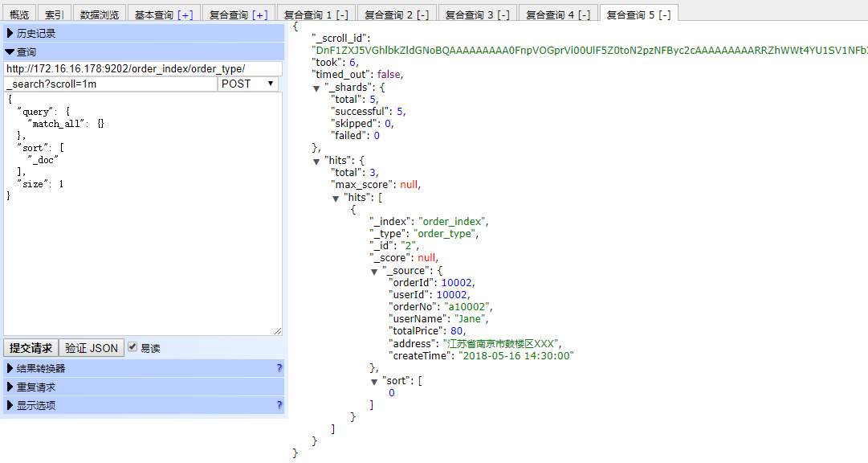This screenshot has height=463, width=868.
Task: Click the "_score": null line
Action: pos(404,258)
